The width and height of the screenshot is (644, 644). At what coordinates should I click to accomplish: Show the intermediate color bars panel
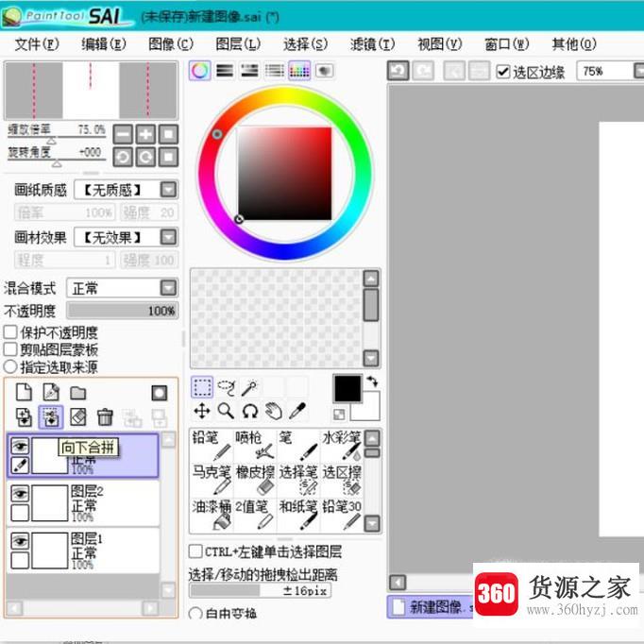[275, 71]
